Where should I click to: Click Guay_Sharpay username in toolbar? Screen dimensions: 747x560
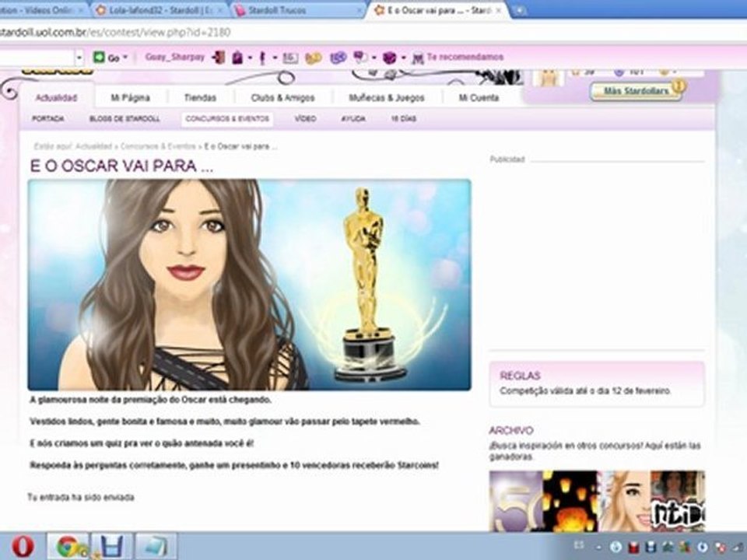click(175, 57)
